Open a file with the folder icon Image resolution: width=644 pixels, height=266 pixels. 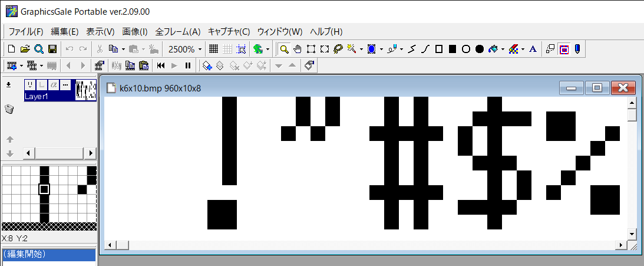click(25, 50)
